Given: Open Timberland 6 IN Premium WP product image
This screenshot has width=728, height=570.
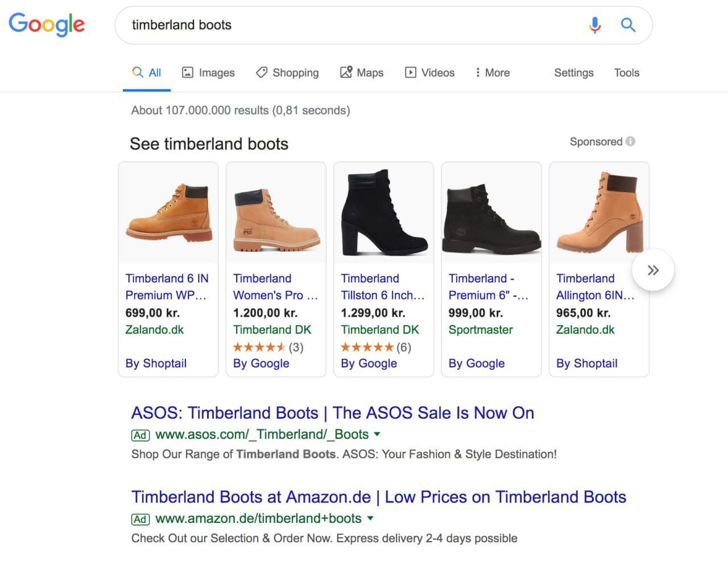Looking at the screenshot, I should coord(168,213).
